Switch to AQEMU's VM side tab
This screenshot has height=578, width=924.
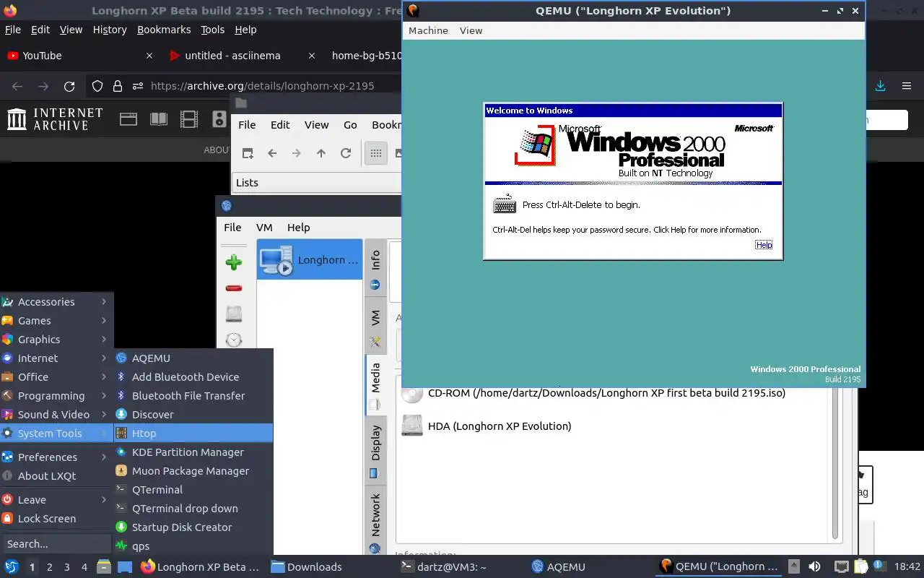point(375,327)
